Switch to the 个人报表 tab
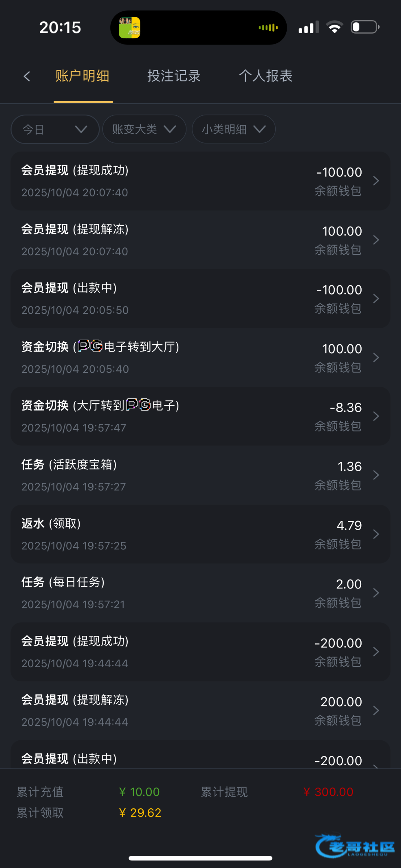This screenshot has width=401, height=868. coord(266,76)
